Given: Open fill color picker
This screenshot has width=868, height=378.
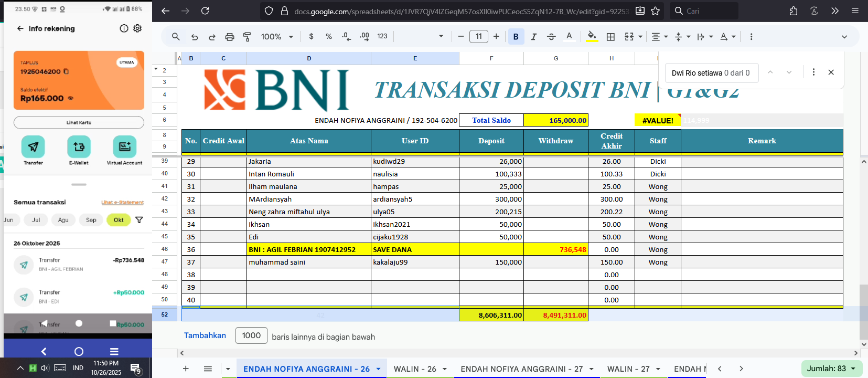Looking at the screenshot, I should point(592,37).
